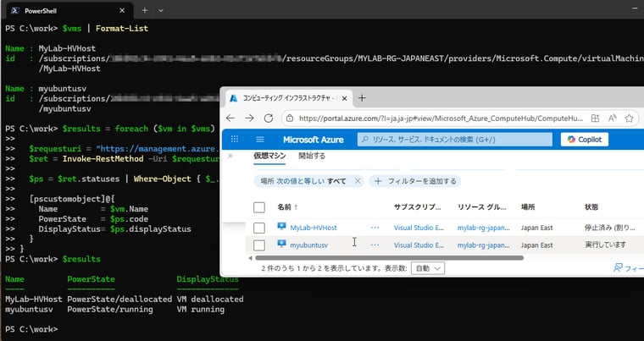
Task: Click the portal.azure.com address bar URL
Action: point(441,118)
